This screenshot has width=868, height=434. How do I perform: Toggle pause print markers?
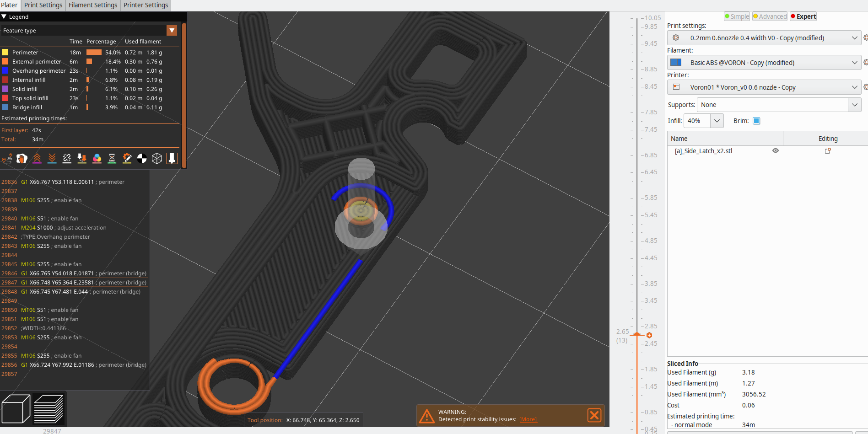coord(112,158)
